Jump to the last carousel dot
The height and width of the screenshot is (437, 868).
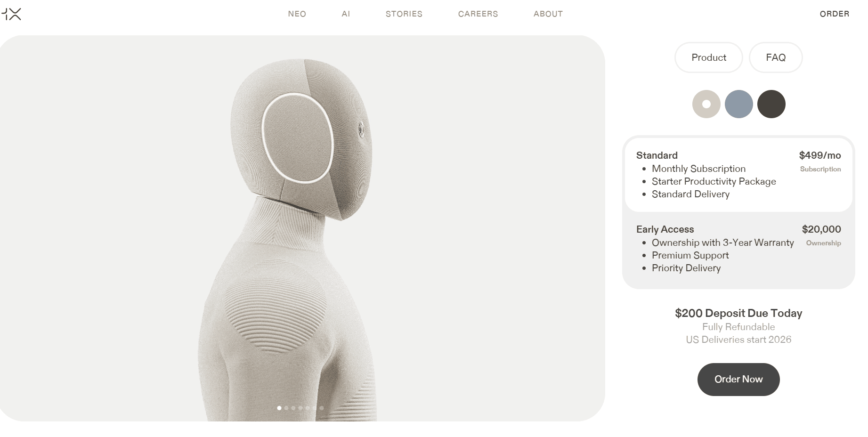coord(322,408)
